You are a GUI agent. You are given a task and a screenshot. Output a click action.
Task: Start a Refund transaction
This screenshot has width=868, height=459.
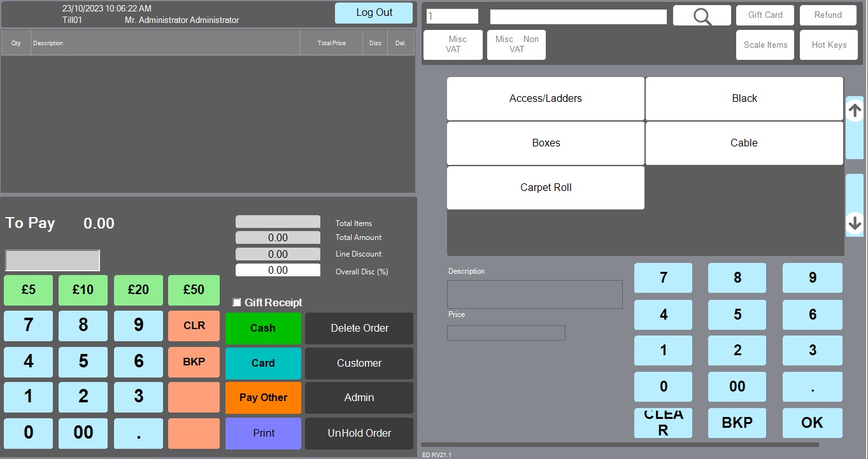point(828,15)
